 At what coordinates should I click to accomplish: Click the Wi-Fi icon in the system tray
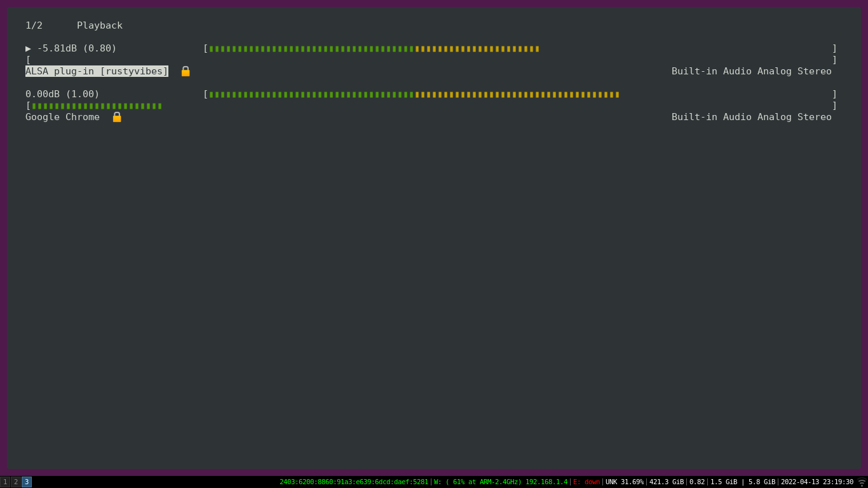[862, 482]
